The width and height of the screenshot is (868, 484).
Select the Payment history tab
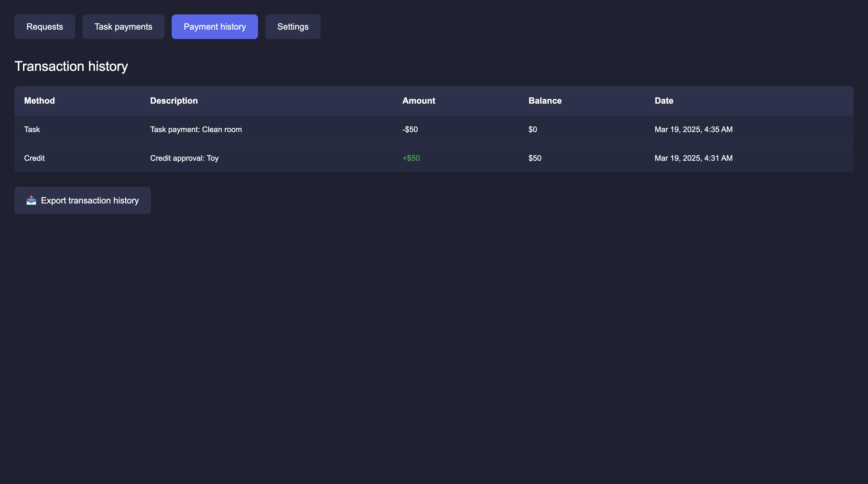click(x=215, y=27)
